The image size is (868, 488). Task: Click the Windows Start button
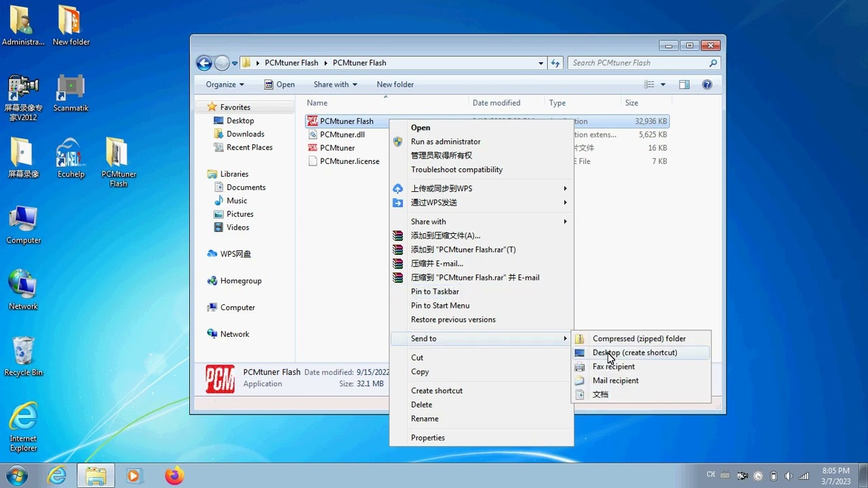pos(16,475)
